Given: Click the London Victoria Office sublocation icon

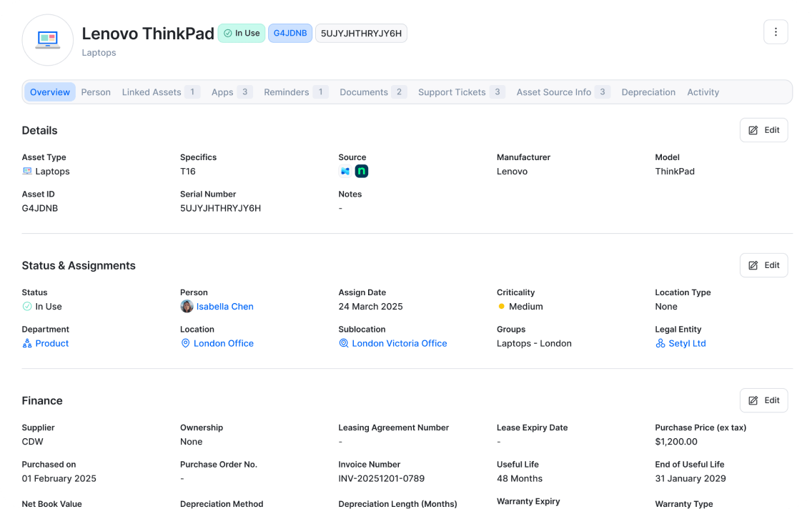Looking at the screenshot, I should click(343, 343).
